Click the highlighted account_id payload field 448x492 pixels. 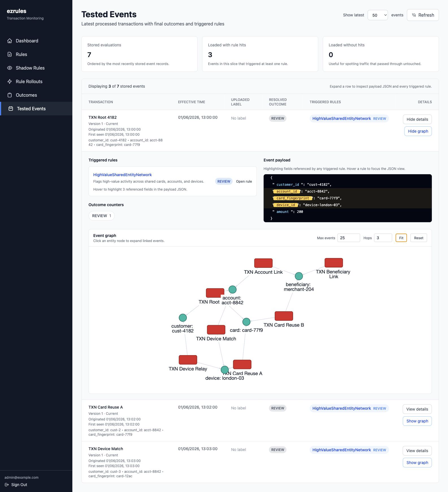[287, 191]
